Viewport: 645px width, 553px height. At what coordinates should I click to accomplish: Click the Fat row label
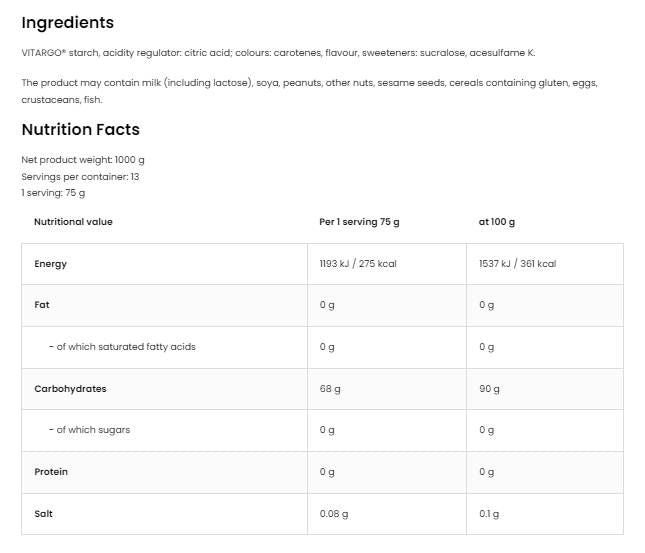pos(41,305)
